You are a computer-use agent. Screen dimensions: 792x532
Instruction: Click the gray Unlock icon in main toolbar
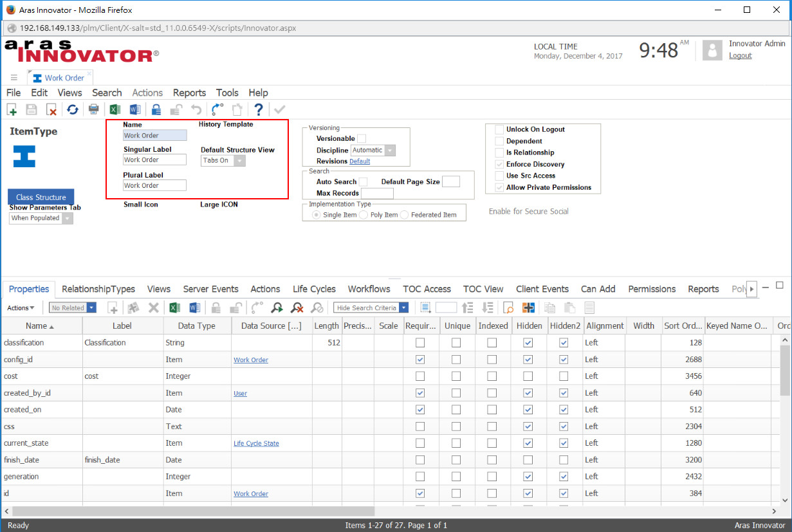pyautogui.click(x=176, y=109)
